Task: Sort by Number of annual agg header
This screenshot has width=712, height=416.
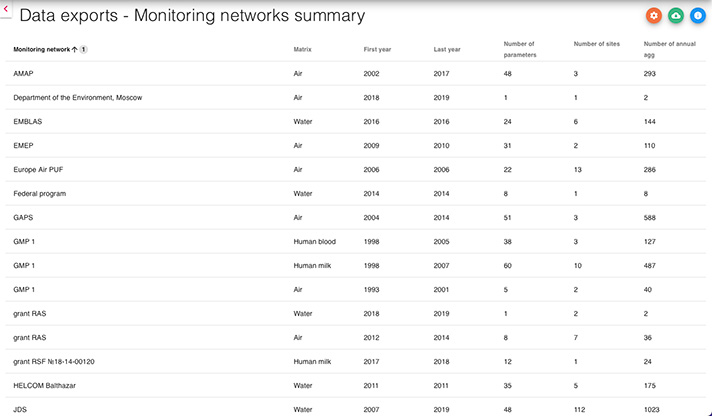Action: [670, 49]
